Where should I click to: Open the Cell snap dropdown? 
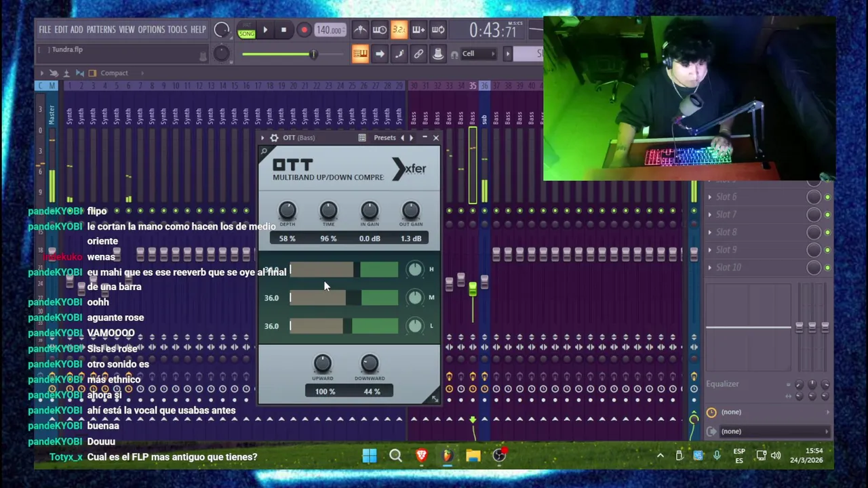click(x=479, y=54)
